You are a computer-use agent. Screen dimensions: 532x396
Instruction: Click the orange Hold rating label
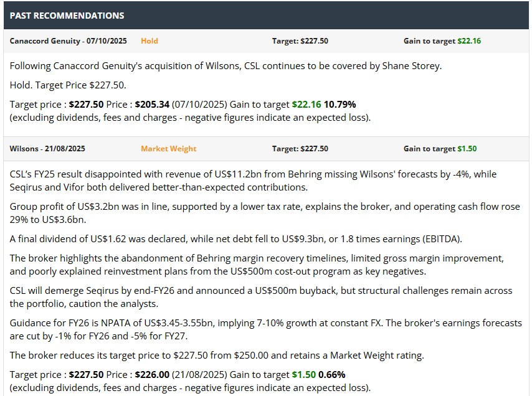(x=150, y=41)
